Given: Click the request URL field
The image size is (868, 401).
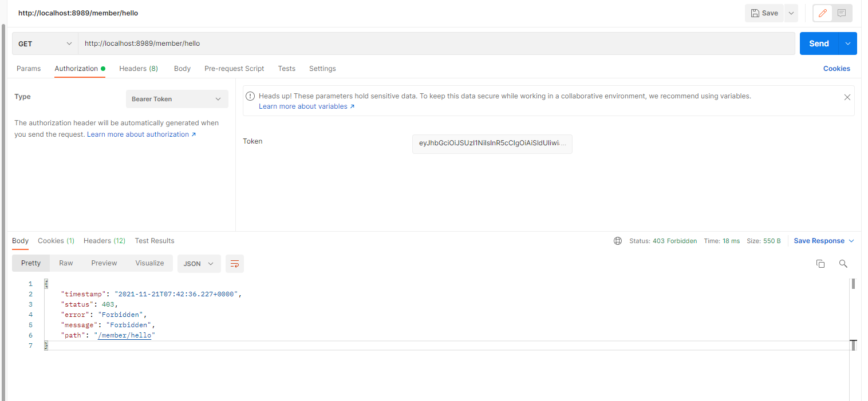Looking at the screenshot, I should (435, 43).
